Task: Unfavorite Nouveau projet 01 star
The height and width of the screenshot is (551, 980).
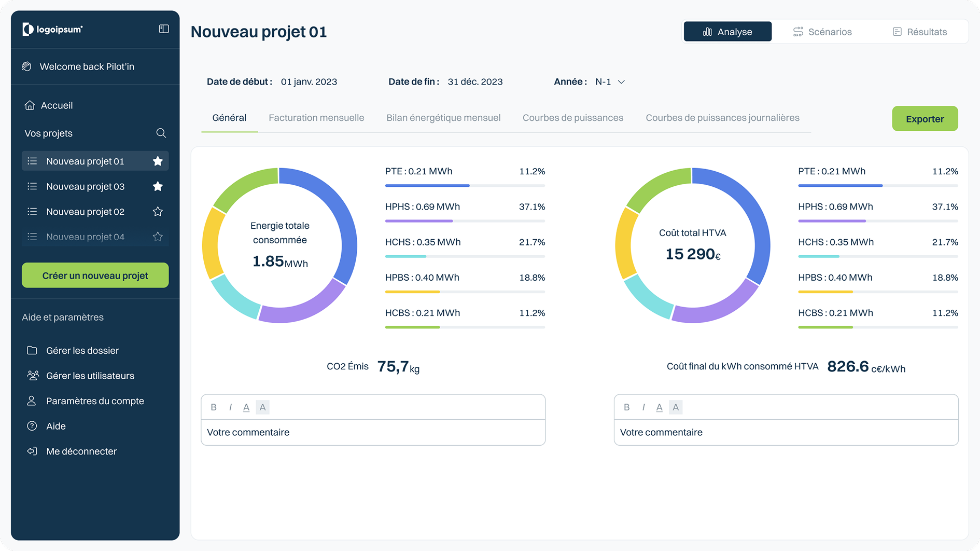Action: click(158, 161)
